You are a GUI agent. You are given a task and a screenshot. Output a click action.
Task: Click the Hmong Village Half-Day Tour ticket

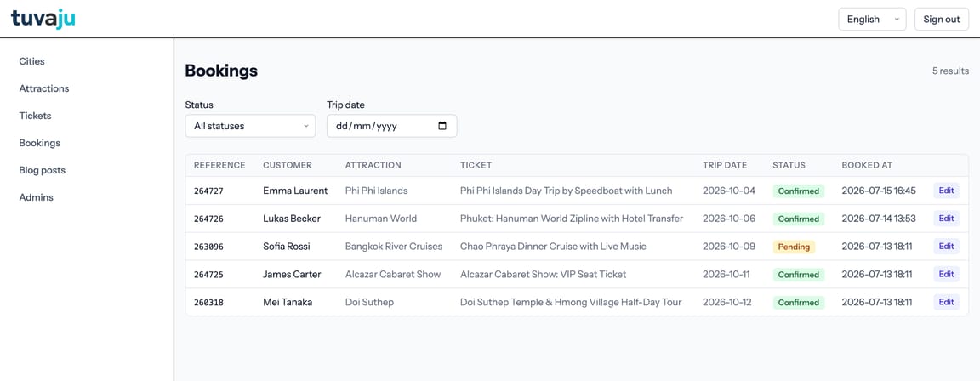pyautogui.click(x=571, y=302)
